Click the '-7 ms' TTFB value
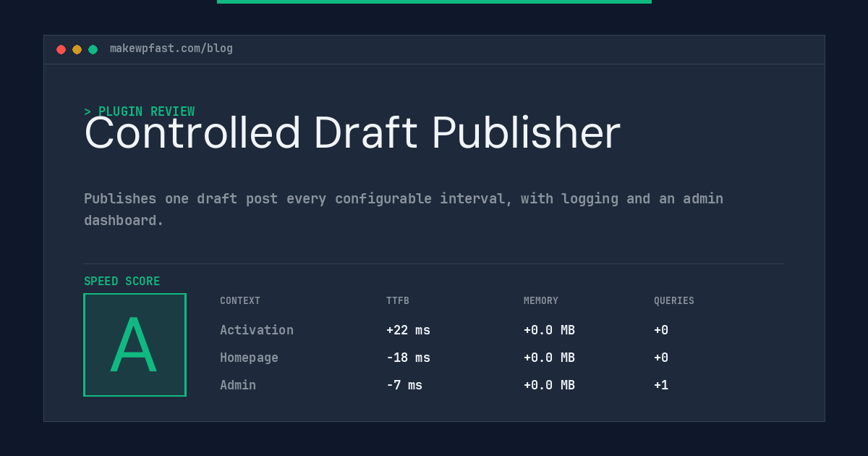Image resolution: width=868 pixels, height=456 pixels. click(404, 385)
